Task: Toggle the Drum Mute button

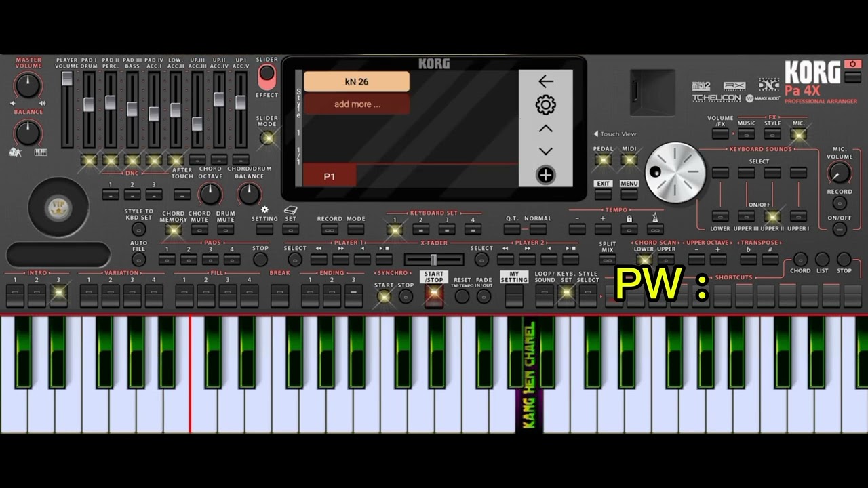Action: (x=225, y=230)
